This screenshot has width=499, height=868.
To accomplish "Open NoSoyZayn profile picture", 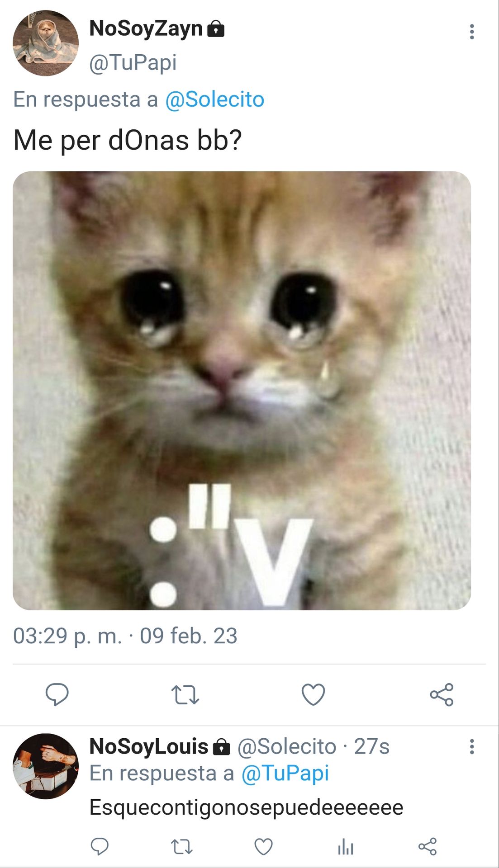I will [45, 43].
